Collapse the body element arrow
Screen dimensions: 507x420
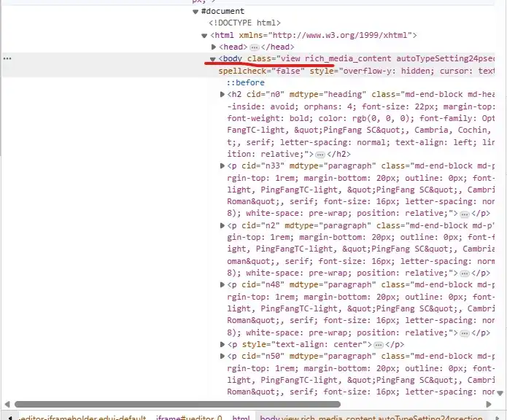pos(213,58)
